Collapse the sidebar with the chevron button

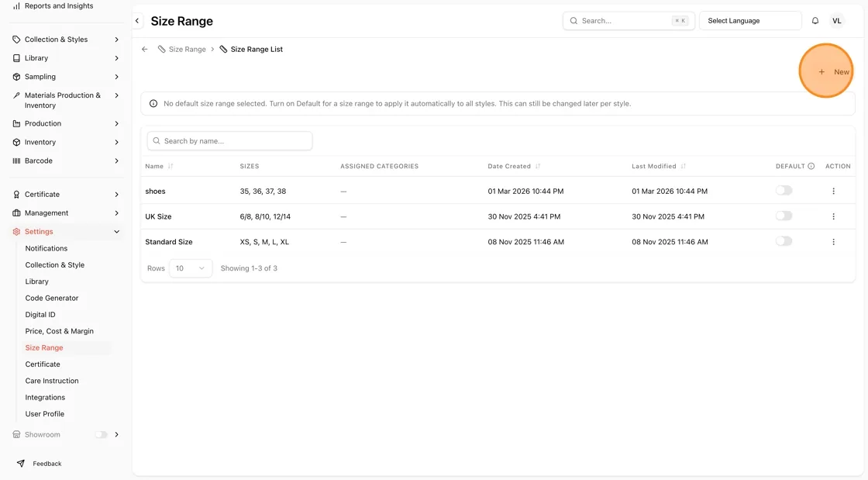click(x=137, y=21)
